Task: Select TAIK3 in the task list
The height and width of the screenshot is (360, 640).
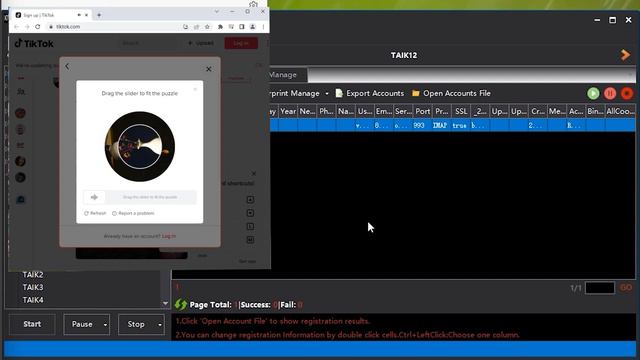Action: click(x=33, y=287)
